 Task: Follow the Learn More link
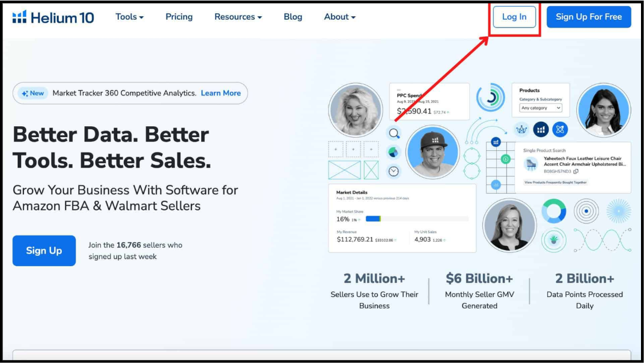point(220,93)
